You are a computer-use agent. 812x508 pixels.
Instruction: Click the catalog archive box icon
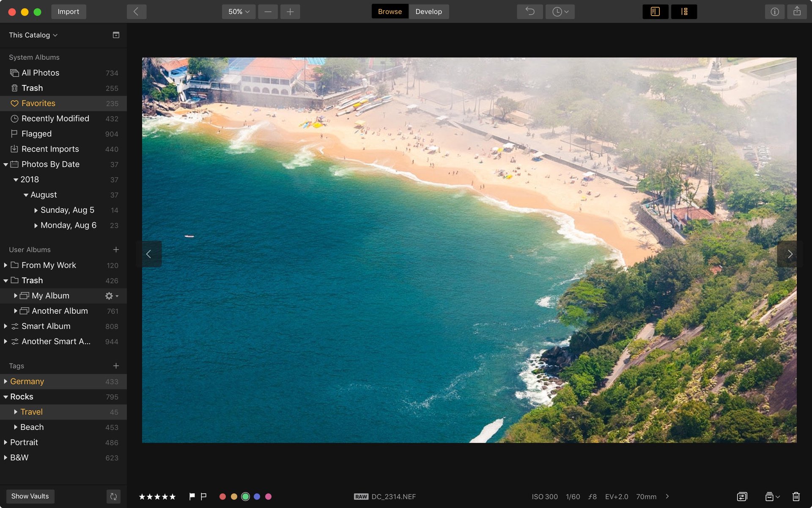(116, 35)
